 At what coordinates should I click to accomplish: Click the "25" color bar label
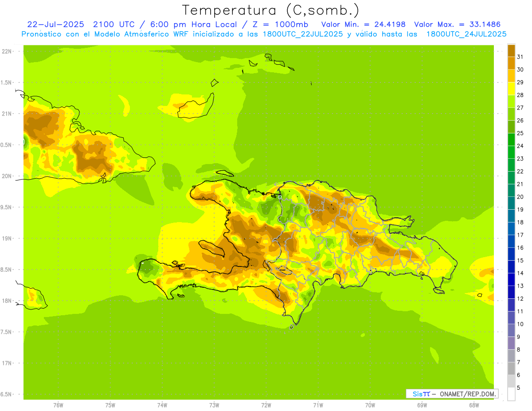tap(520, 133)
